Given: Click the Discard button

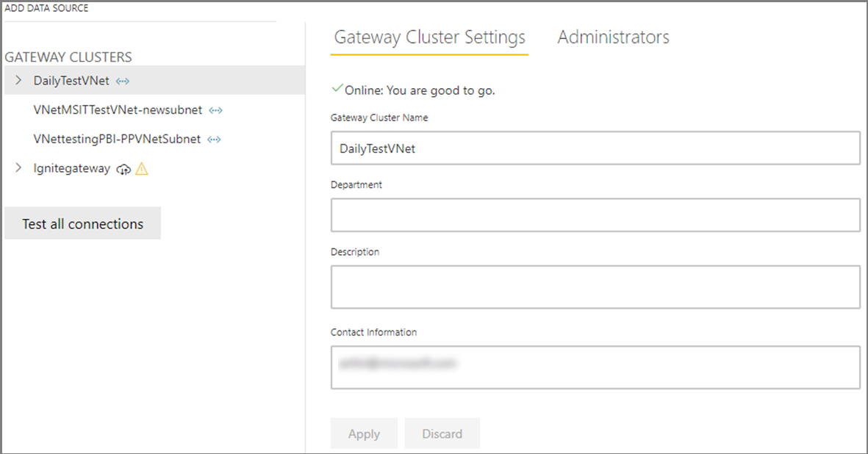Looking at the screenshot, I should (442, 433).
